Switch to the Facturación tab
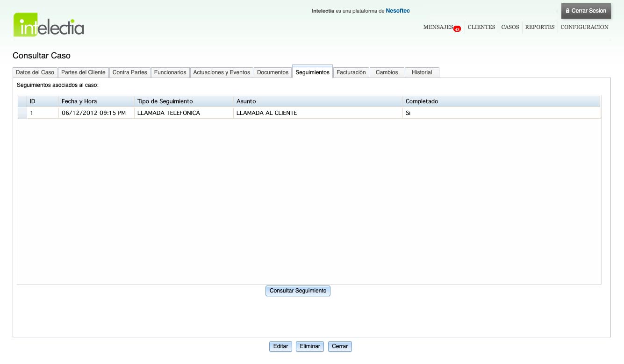Image resolution: width=624 pixels, height=364 pixels. pos(351,72)
